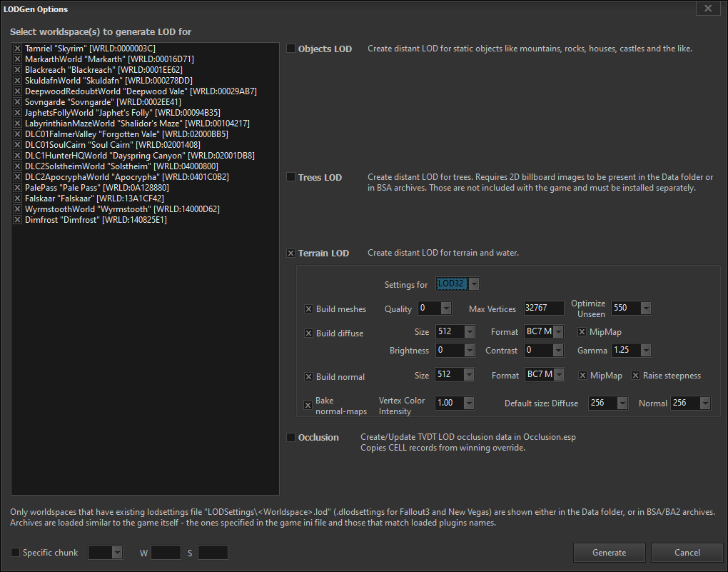The height and width of the screenshot is (572, 728).
Task: Click the S coordinate input field
Action: pyautogui.click(x=213, y=552)
